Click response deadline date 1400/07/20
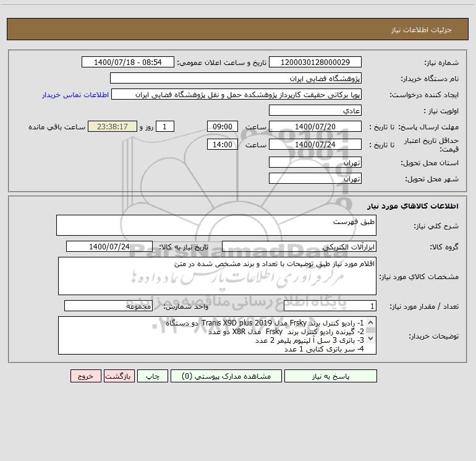Screen dimensions: 476x461 tap(315, 127)
